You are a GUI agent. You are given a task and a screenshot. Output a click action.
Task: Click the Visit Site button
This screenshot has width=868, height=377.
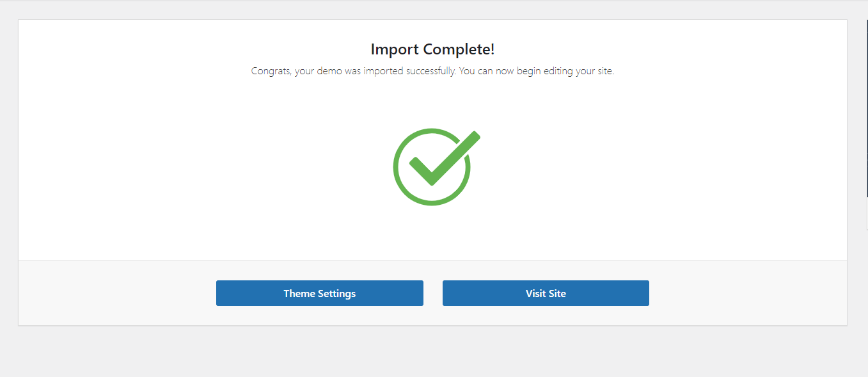(x=546, y=293)
